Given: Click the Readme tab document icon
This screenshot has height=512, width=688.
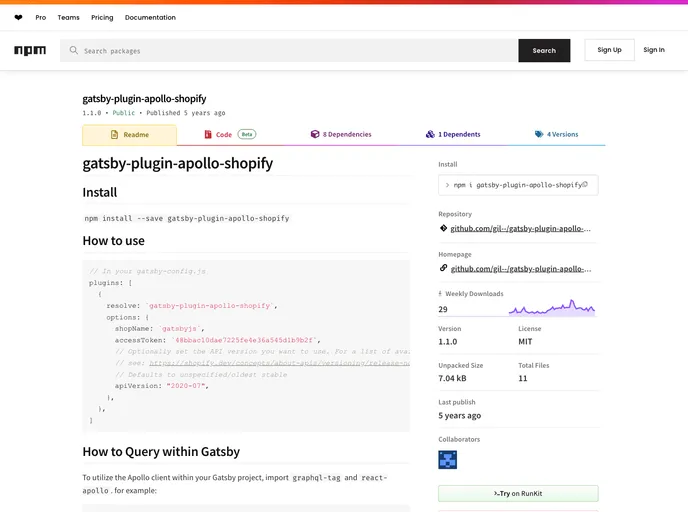Looking at the screenshot, I should 114,135.
